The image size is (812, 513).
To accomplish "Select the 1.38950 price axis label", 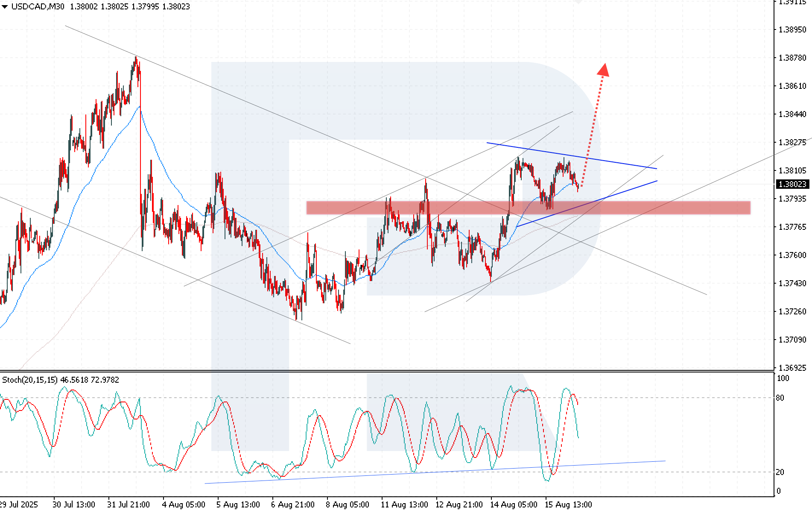I will (792, 29).
